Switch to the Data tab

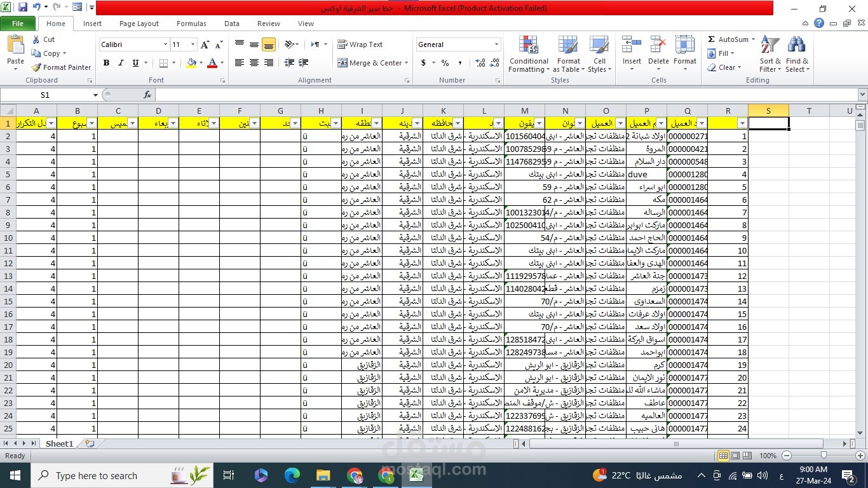click(232, 24)
